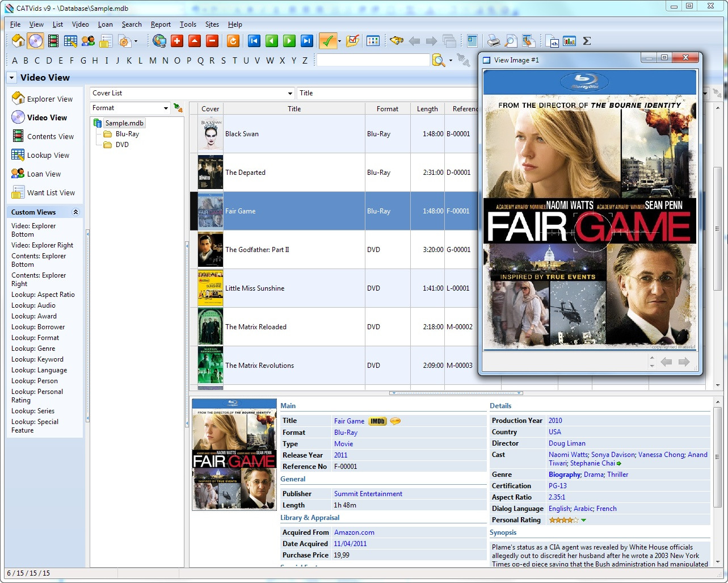Click the Lookup View grid toolbar icon
This screenshot has width=728, height=583.
(70, 41)
